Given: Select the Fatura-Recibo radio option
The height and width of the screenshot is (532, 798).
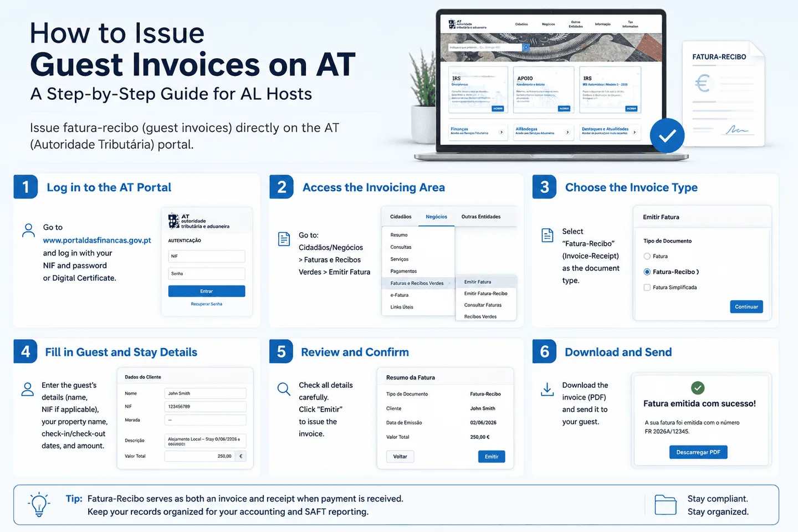Looking at the screenshot, I should point(647,272).
